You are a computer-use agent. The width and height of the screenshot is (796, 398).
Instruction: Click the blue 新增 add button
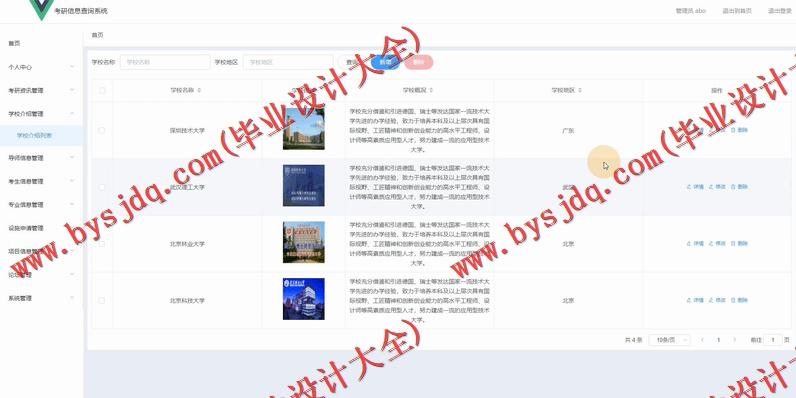[x=385, y=62]
